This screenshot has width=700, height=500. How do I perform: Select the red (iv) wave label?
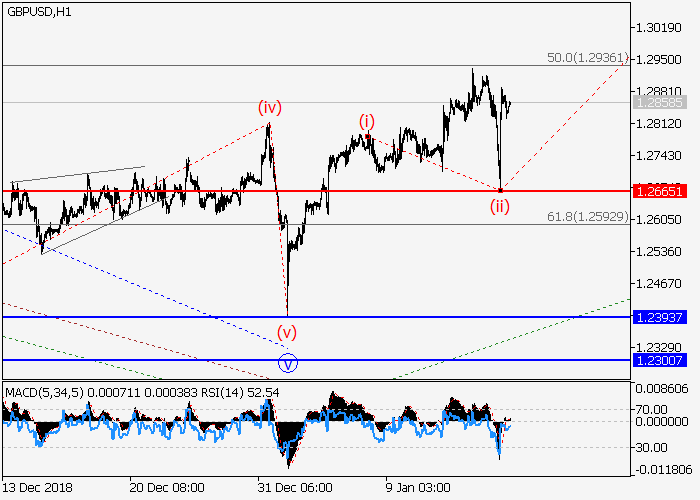coord(268,106)
